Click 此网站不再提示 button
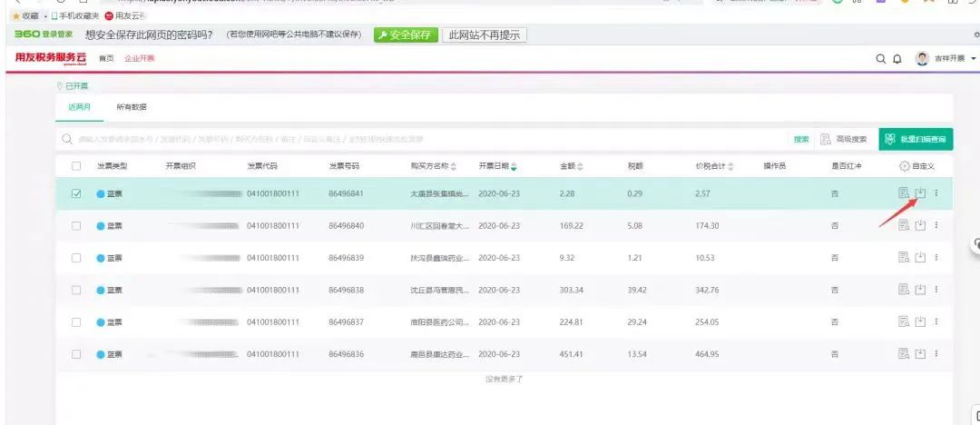The height and width of the screenshot is (425, 980). [485, 35]
